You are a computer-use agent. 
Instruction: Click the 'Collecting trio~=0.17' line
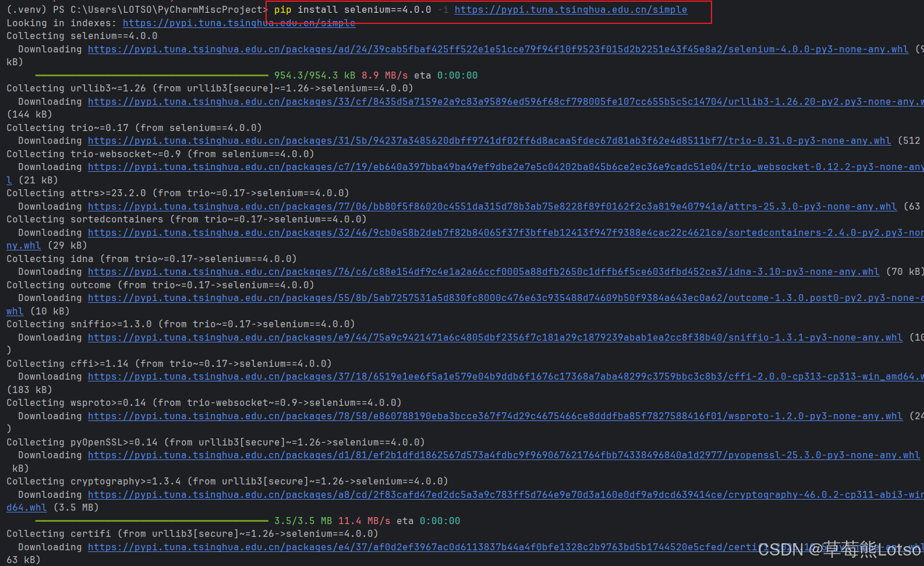click(134, 128)
